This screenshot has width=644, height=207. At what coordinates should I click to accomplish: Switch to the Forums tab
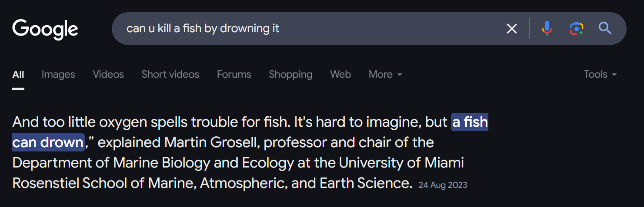tap(234, 75)
